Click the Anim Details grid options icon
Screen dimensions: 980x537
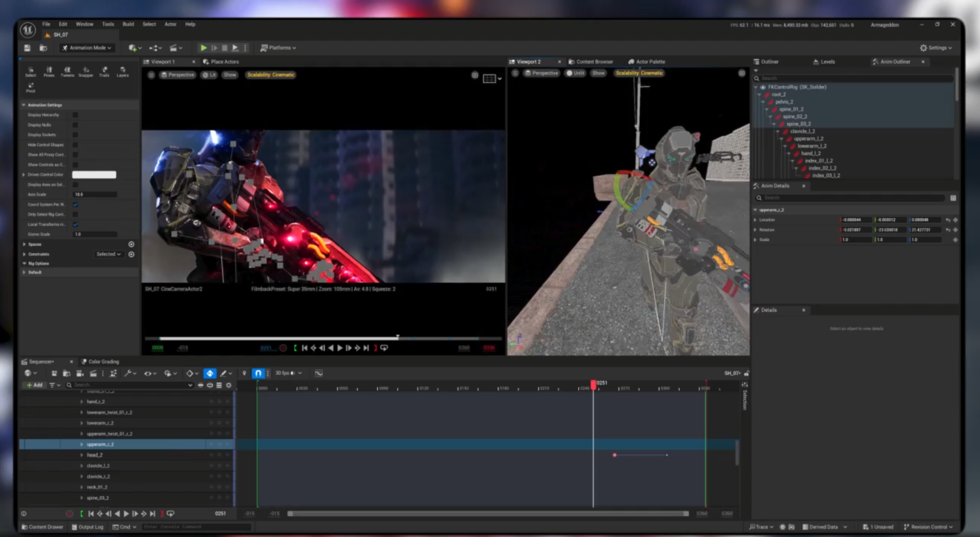coord(953,198)
